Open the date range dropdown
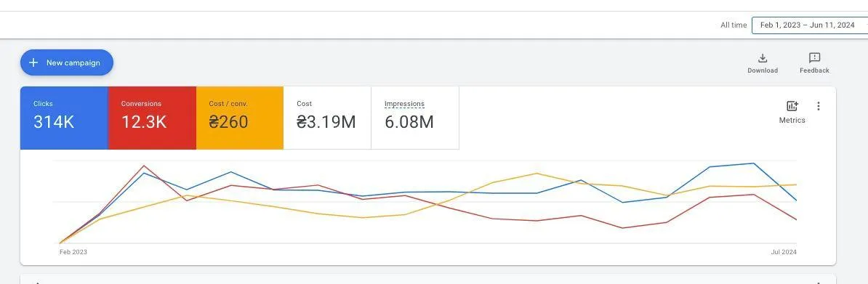This screenshot has height=284, width=868. coord(809,25)
